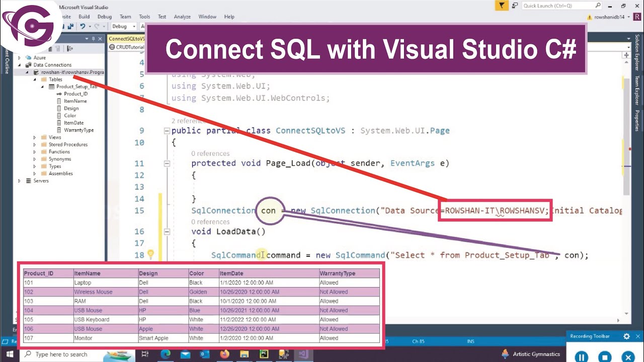Open the rowshanidb14 account dropdown

coord(628,17)
